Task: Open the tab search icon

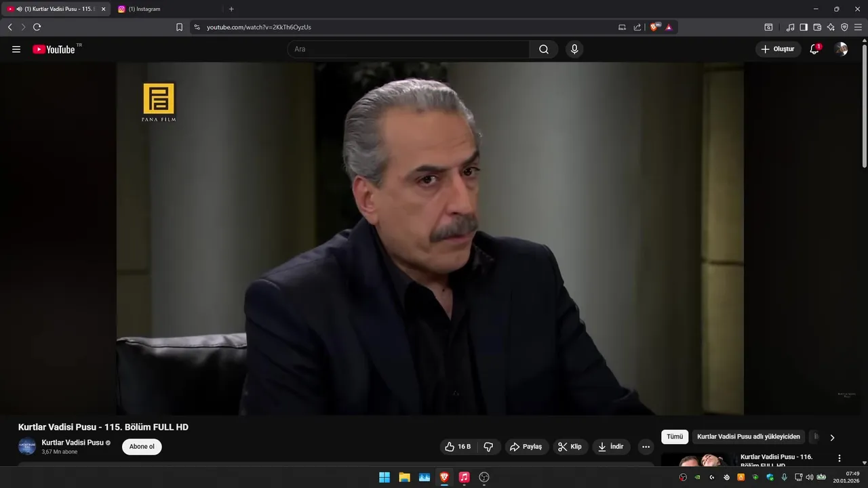Action: click(x=768, y=27)
